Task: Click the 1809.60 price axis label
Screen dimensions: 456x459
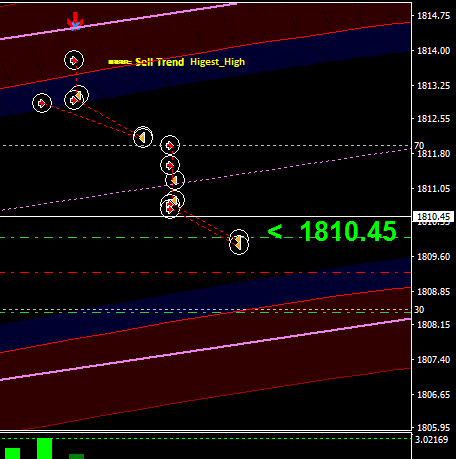Action: (433, 257)
